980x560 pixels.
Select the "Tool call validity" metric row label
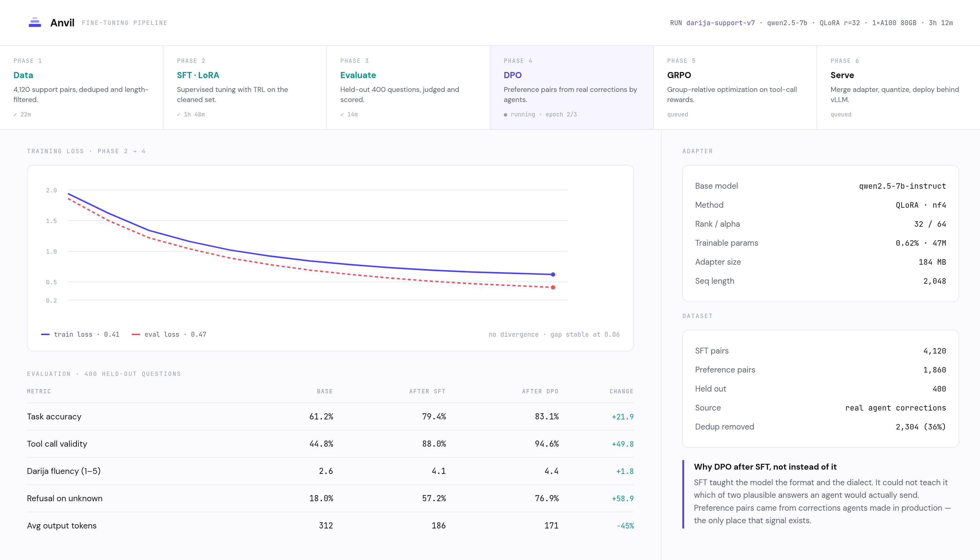[57, 444]
